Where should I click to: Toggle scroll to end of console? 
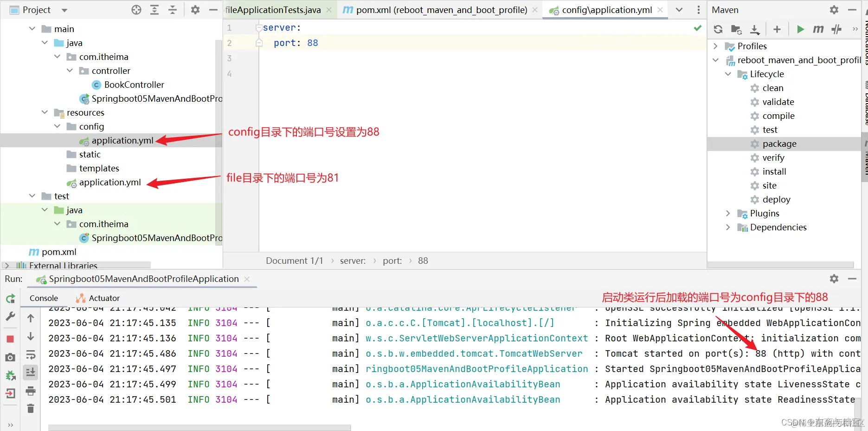(x=31, y=372)
